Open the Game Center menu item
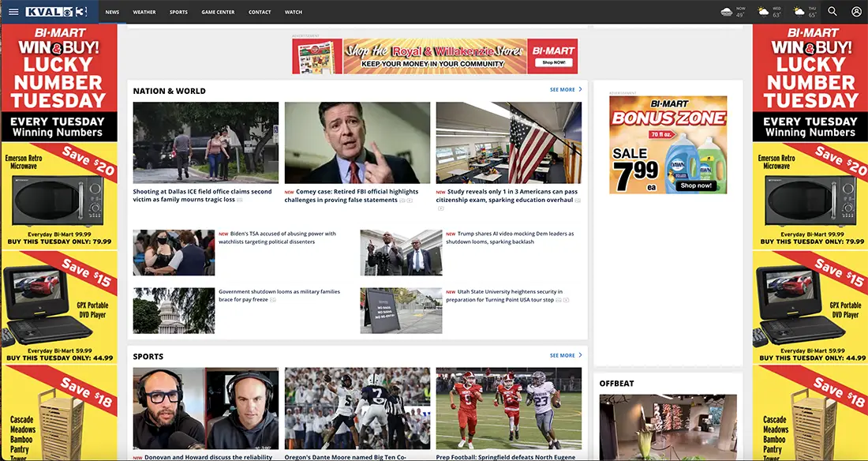Screen dimensions: 868x461 (218, 12)
